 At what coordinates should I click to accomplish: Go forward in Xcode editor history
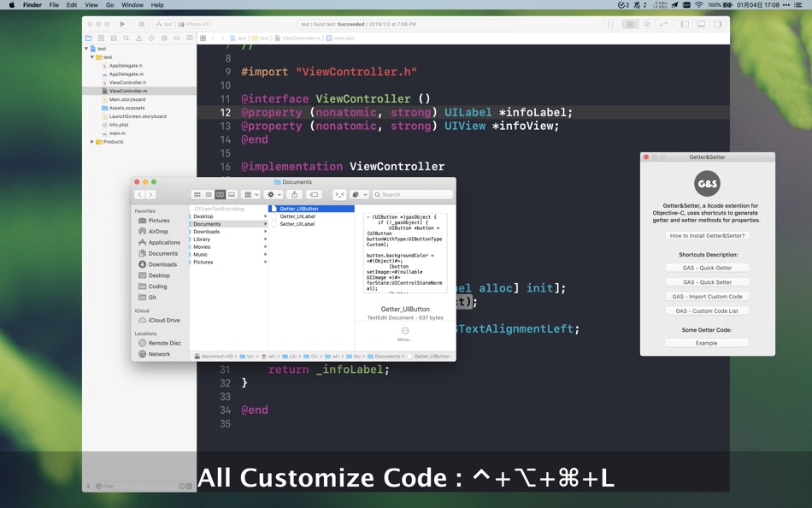[x=223, y=38]
